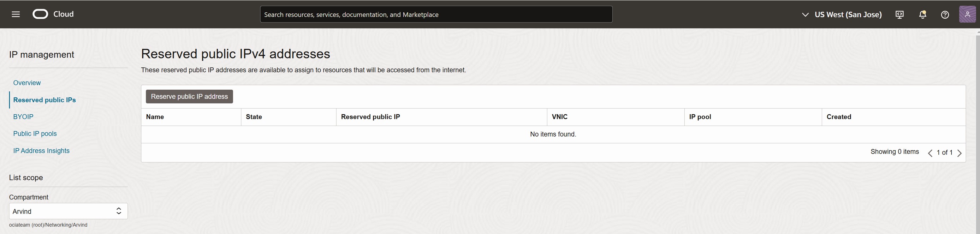Click the search resources and services field
Screen dimensions: 980x234
pos(436,14)
